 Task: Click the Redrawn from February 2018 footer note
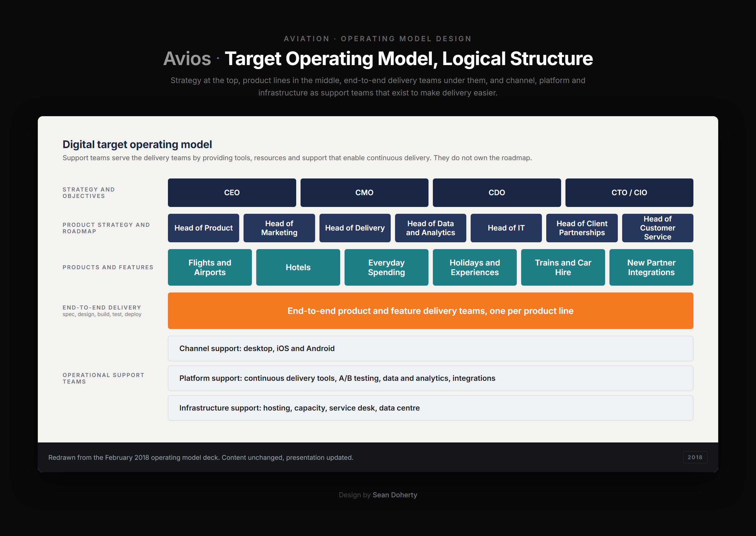click(x=201, y=457)
